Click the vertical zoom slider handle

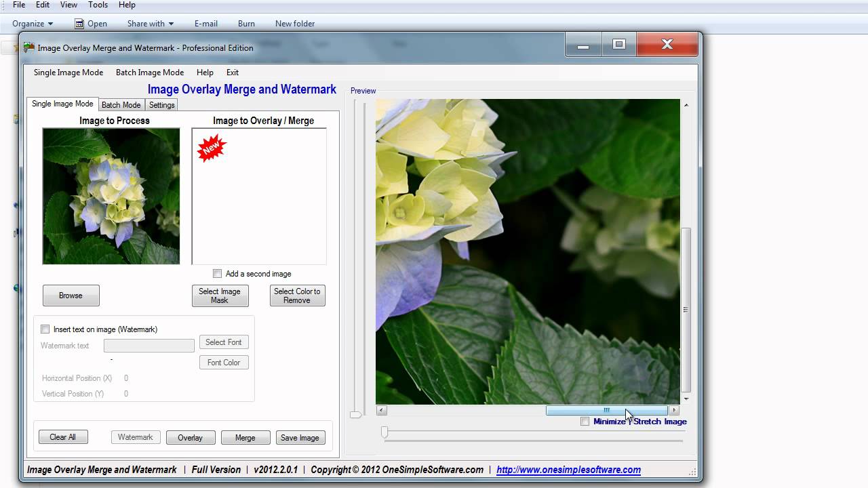[x=355, y=414]
